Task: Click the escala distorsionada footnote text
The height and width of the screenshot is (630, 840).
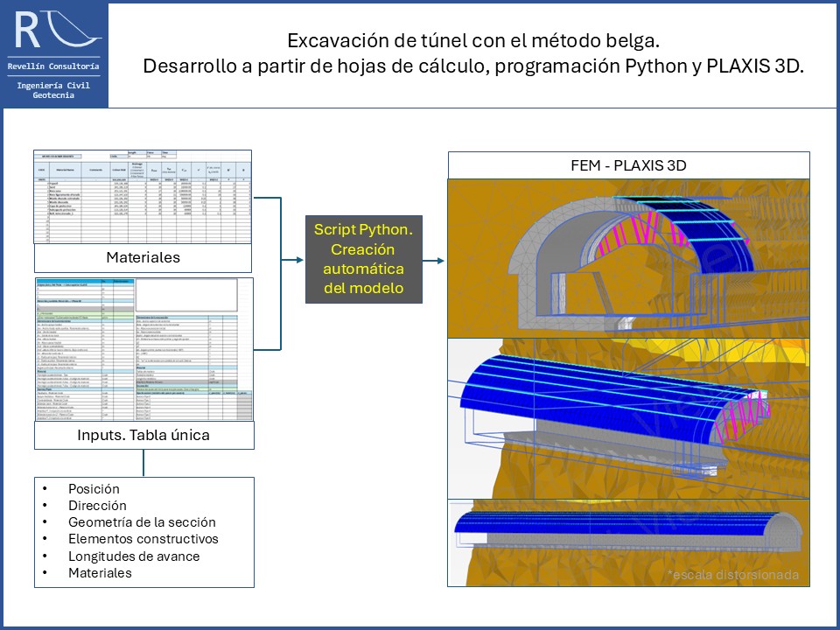Action: point(733,575)
